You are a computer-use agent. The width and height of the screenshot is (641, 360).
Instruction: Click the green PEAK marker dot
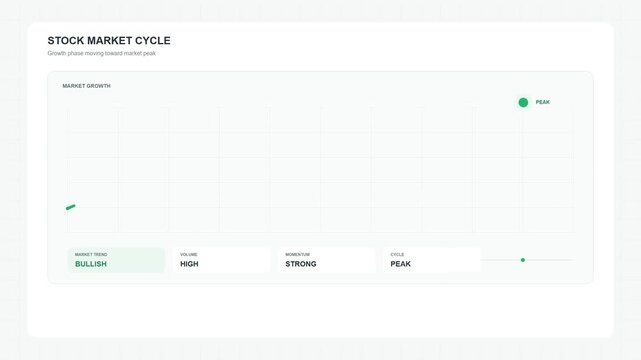pyautogui.click(x=523, y=102)
